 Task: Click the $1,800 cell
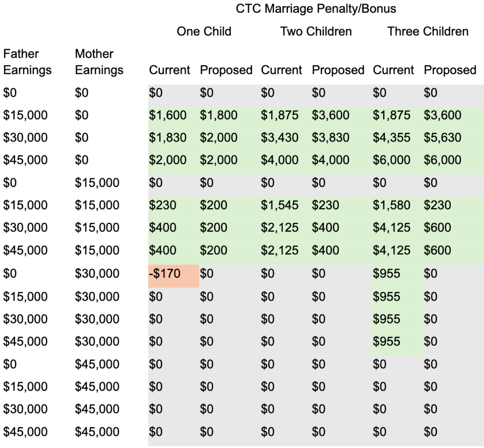click(218, 115)
